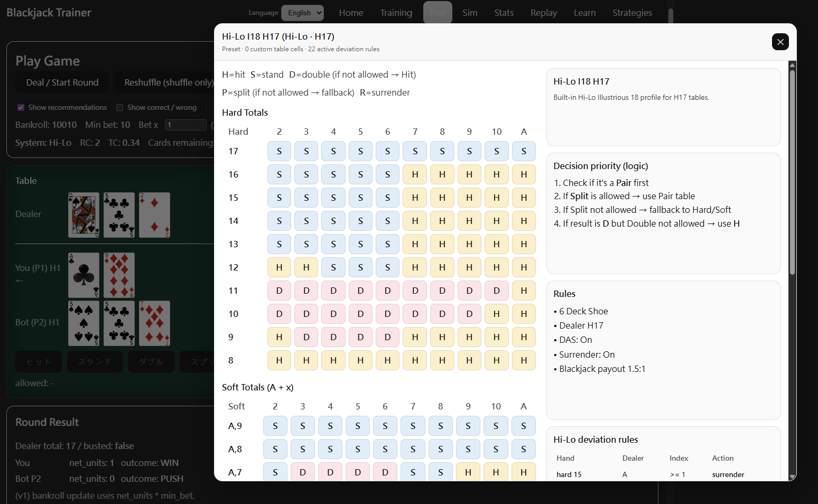Click the Hard 11 vs dealer A cell

(524, 291)
